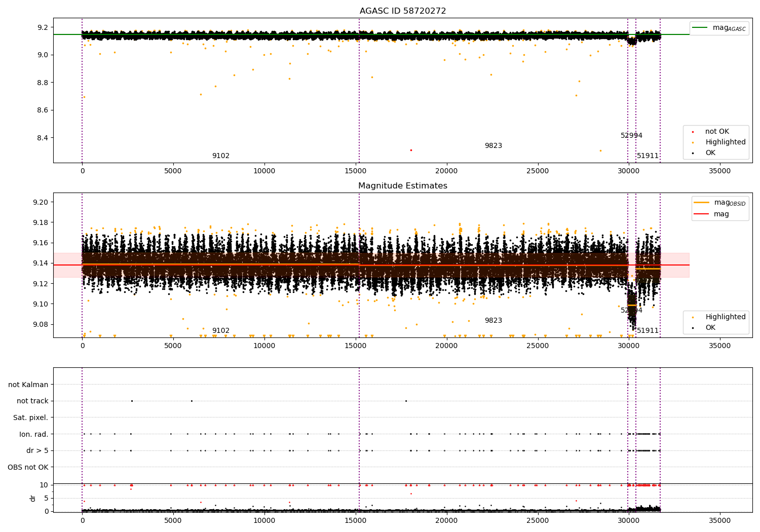760x532 pixels.
Task: Click y-axis tick 9.2 on top plot
Action: 43,27
